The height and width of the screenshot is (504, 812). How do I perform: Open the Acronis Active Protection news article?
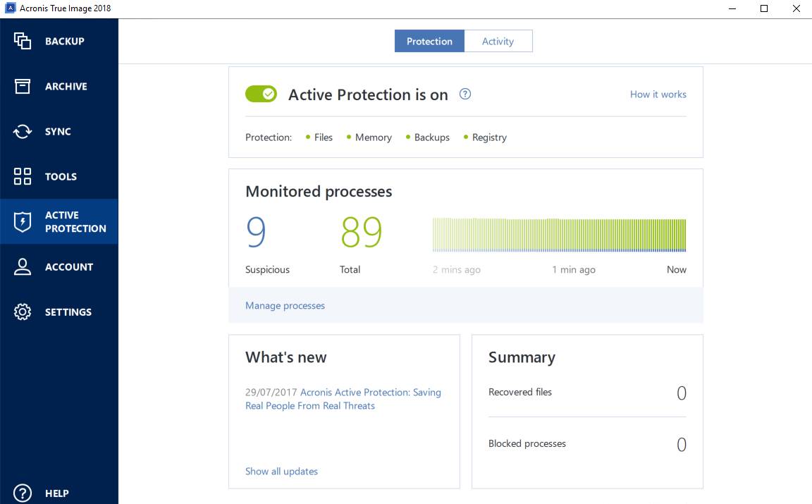370,393
